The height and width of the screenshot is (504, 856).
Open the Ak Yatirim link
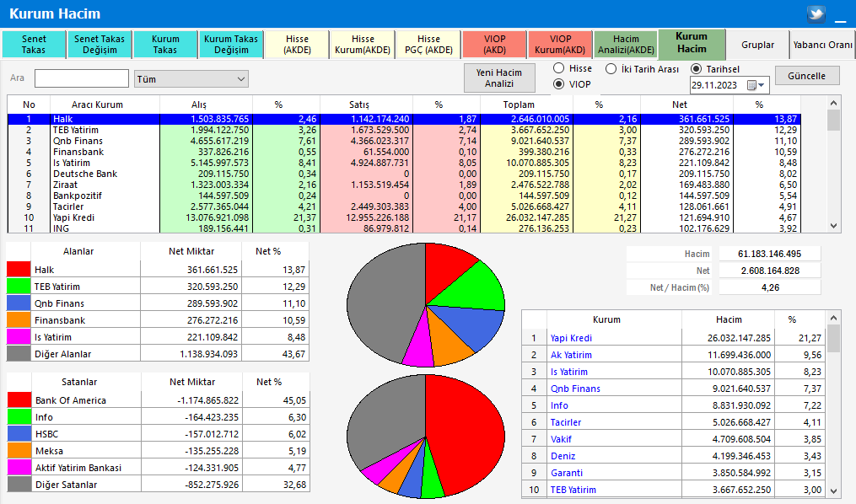pos(571,355)
